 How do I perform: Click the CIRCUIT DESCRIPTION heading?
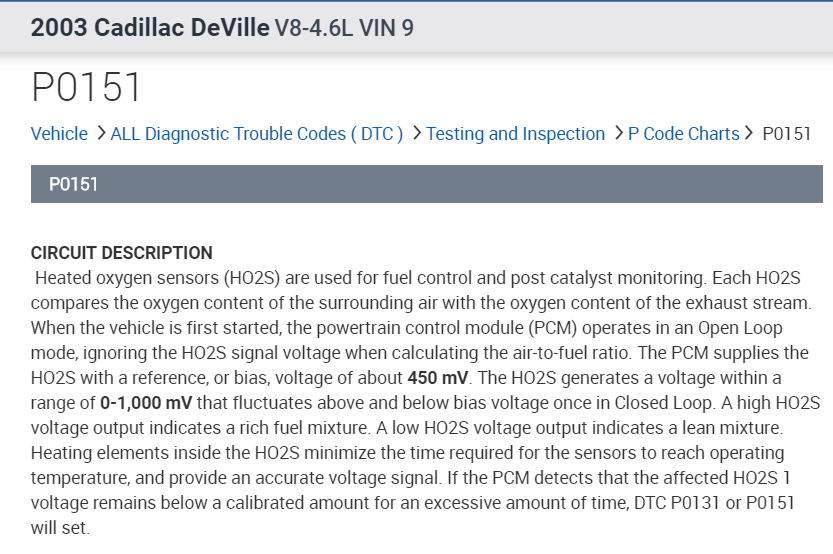click(x=122, y=253)
